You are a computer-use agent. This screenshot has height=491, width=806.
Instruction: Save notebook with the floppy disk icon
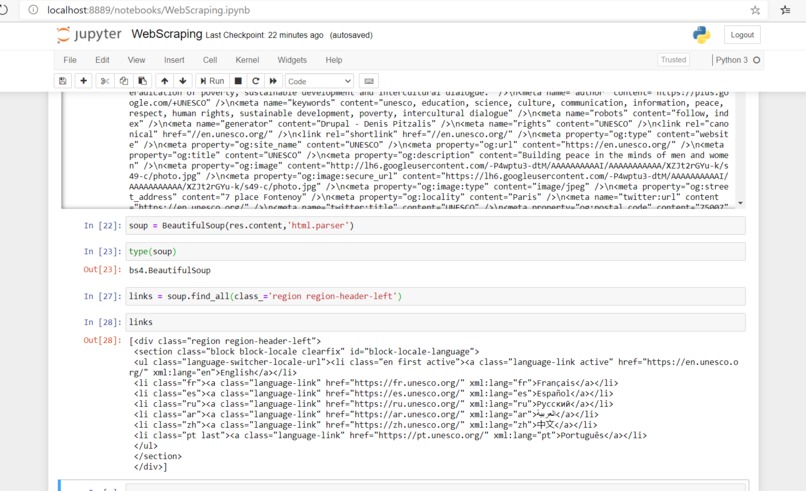tap(63, 81)
